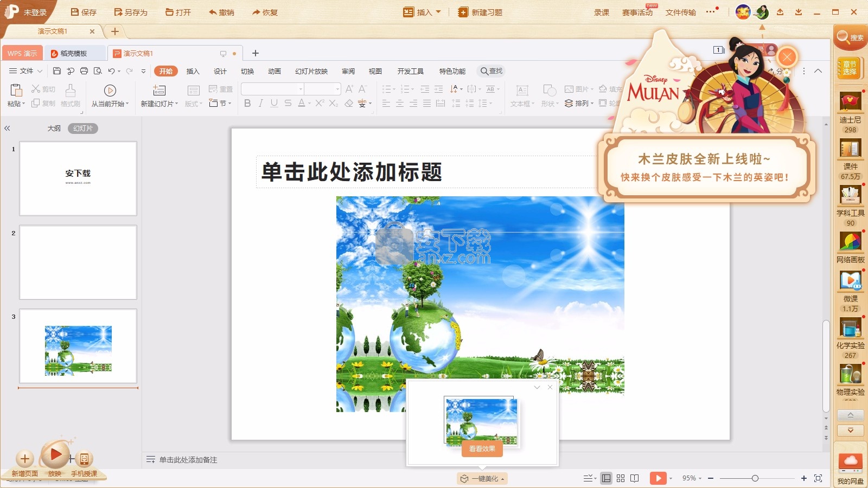Switch to slide sorter grid view
This screenshot has height=488, width=868.
click(x=621, y=478)
